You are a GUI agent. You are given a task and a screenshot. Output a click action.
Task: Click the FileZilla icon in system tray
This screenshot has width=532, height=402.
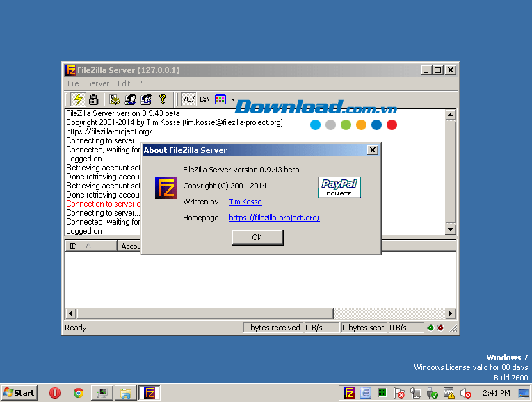(349, 393)
